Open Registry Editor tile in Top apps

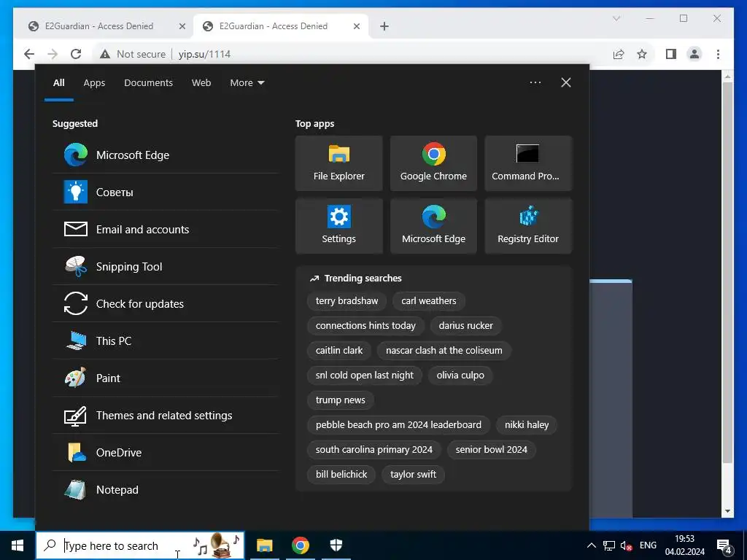click(x=528, y=226)
